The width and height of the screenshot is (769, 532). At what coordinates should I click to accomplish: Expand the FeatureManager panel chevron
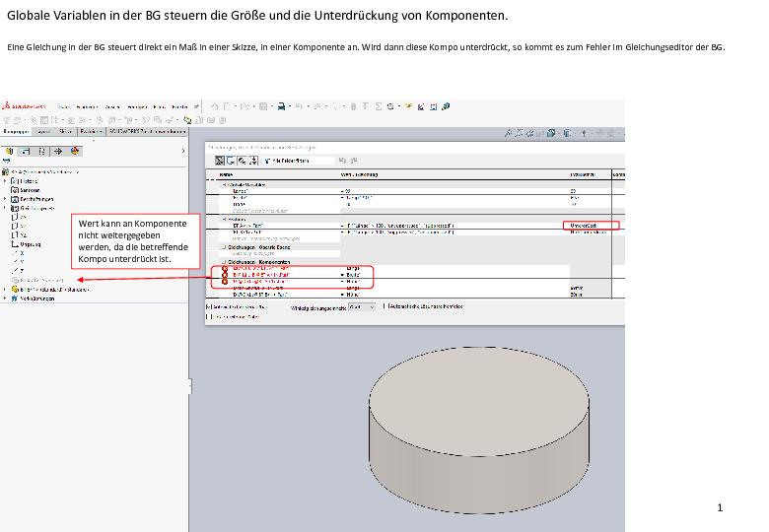(183, 151)
